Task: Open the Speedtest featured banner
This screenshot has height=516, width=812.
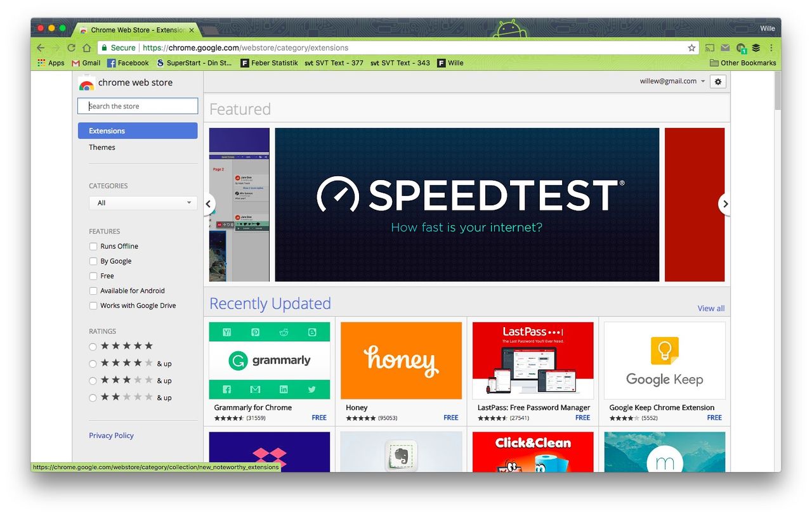Action: (467, 205)
